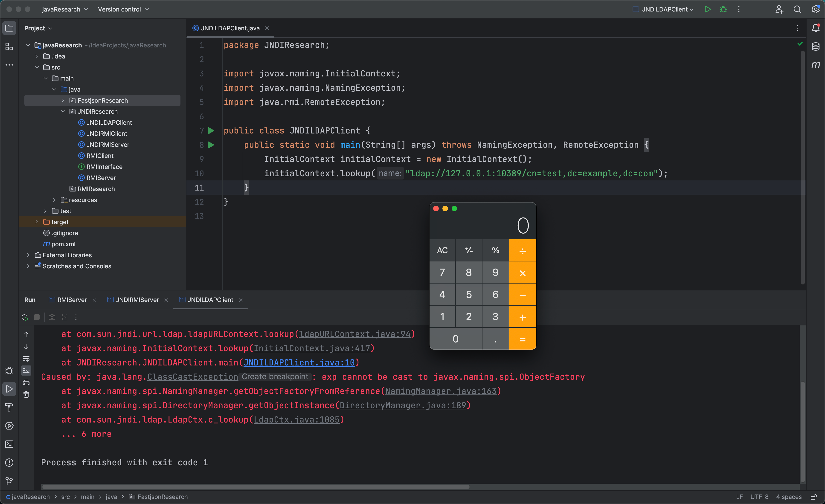The width and height of the screenshot is (825, 504).
Task: Run JNDILDAPClient with the green play button
Action: (x=707, y=9)
